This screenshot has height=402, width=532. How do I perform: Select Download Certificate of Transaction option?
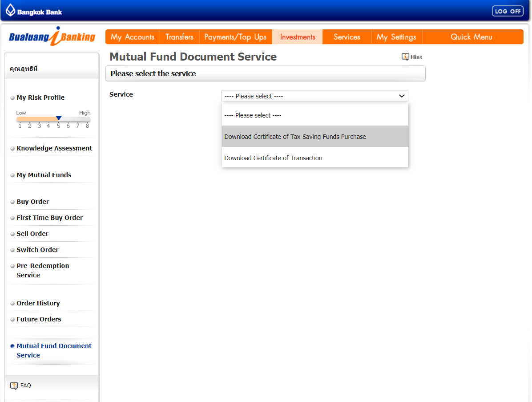pyautogui.click(x=273, y=157)
